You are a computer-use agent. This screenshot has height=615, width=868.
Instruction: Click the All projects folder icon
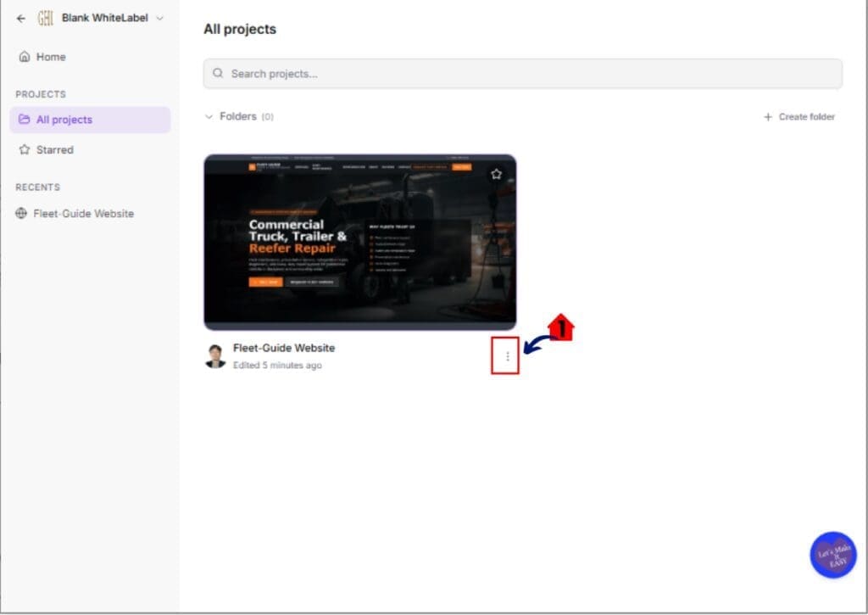click(25, 120)
